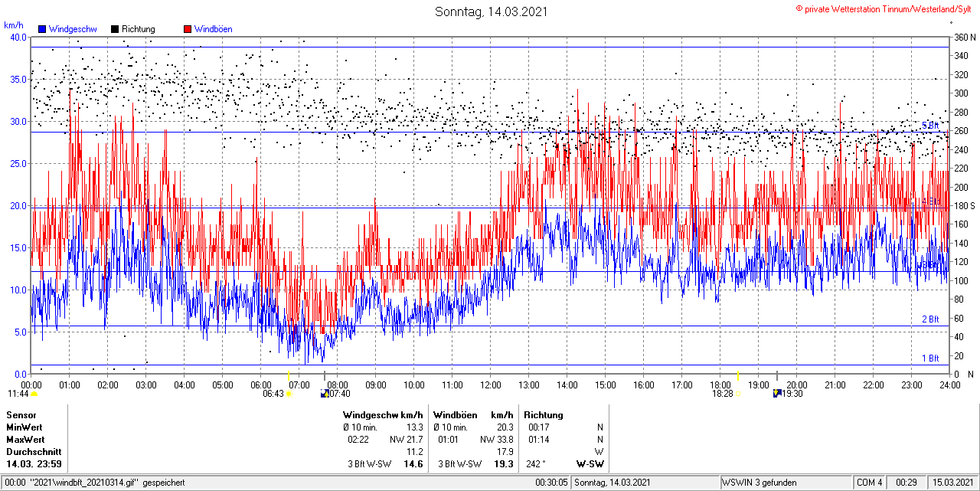Click the 1 Bft reference line label
The width and height of the screenshot is (980, 491).
[x=929, y=358]
